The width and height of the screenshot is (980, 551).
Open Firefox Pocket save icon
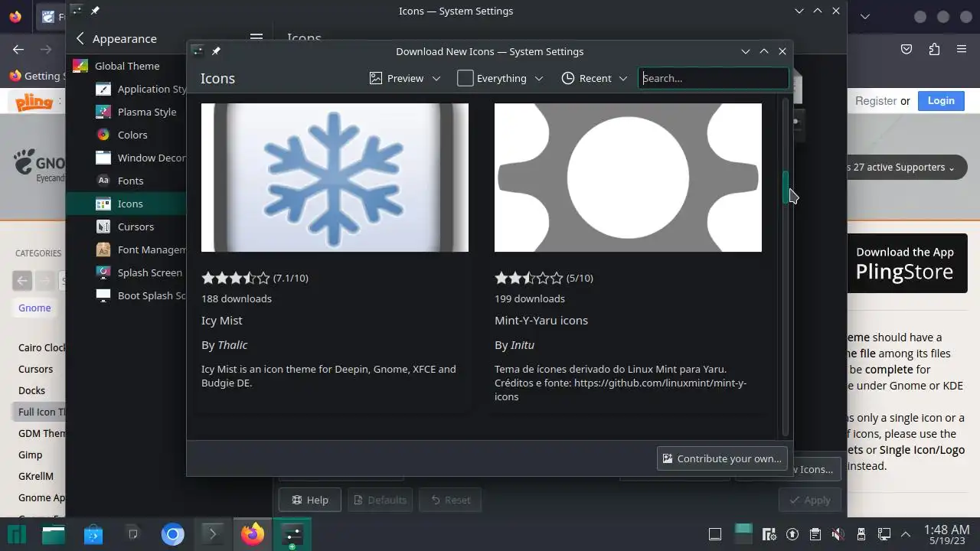(x=906, y=49)
